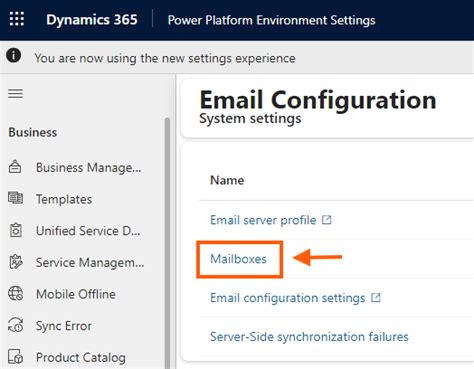The image size is (474, 369).
Task: Open Email configuration settings link
Action: click(x=288, y=298)
